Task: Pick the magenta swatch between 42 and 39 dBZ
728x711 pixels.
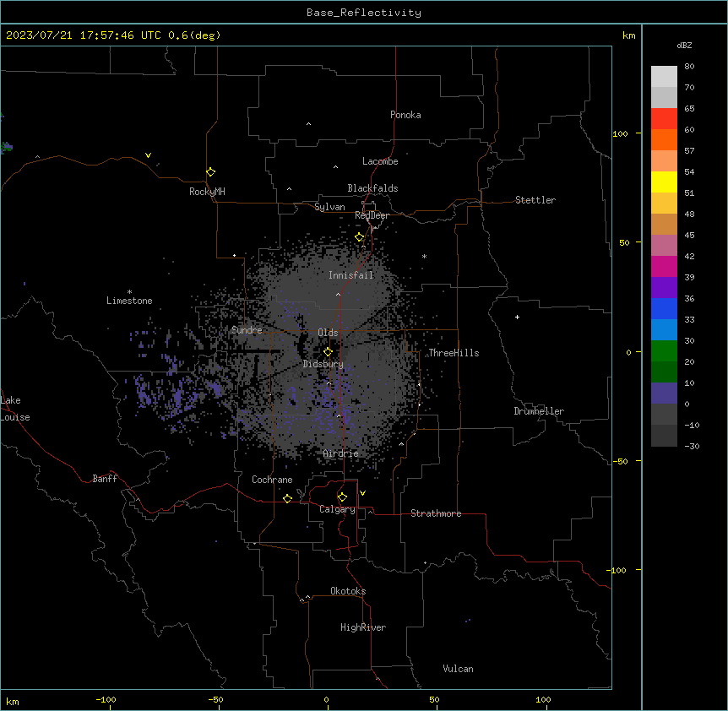Action: click(x=664, y=266)
